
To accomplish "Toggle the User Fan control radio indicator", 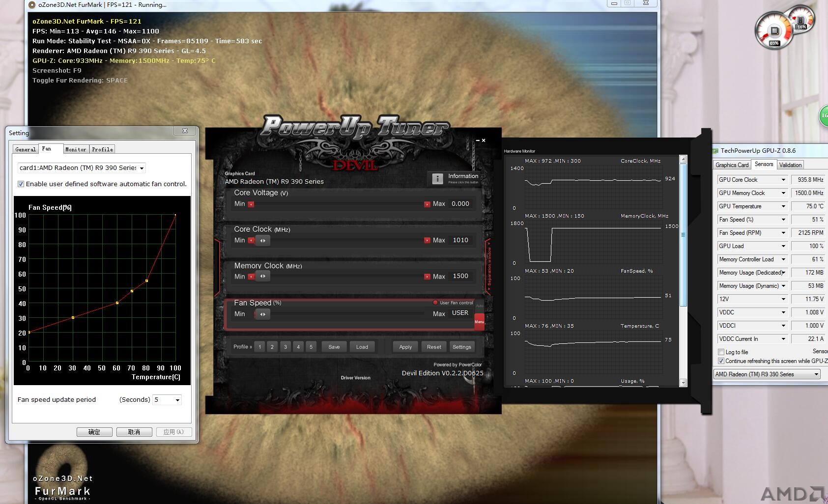I will tap(435, 303).
